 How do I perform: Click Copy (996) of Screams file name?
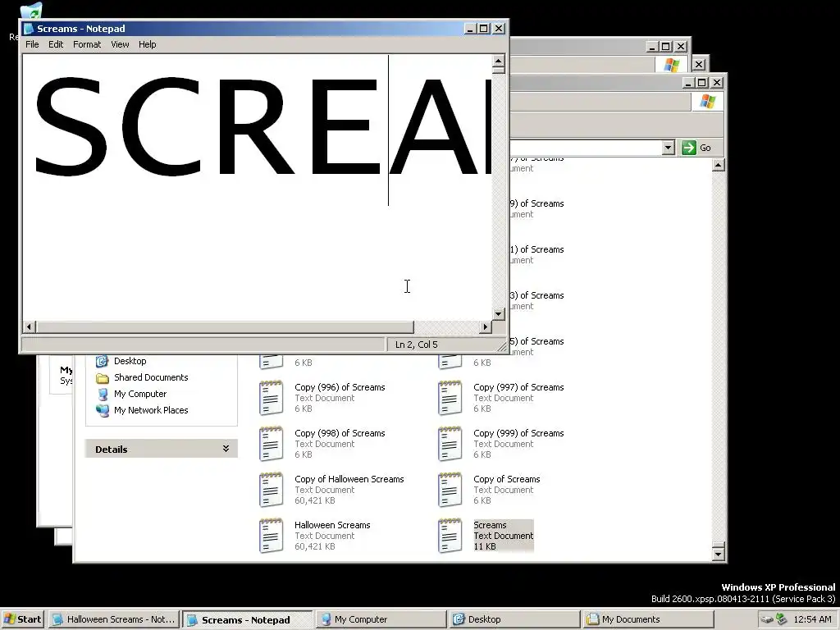340,387
